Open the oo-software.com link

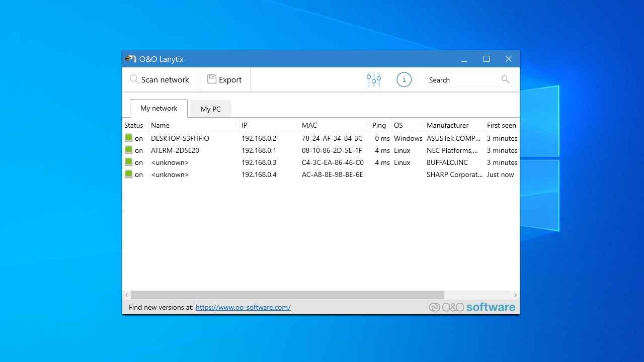243,307
